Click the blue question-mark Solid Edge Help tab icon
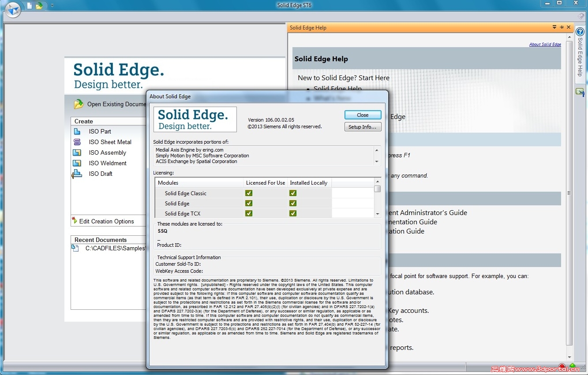The width and height of the screenshot is (588, 375). 580,32
